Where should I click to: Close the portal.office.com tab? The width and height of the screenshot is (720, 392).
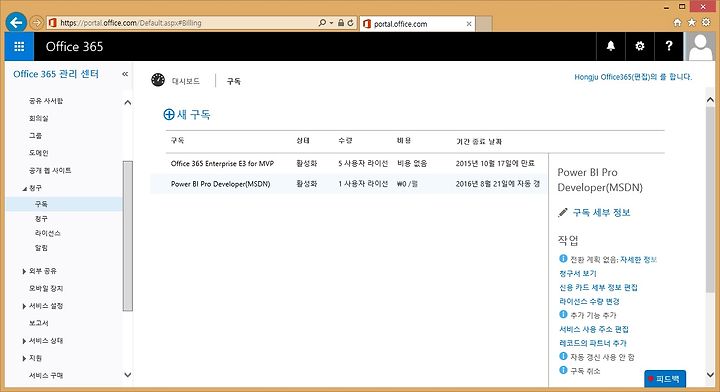pos(469,24)
